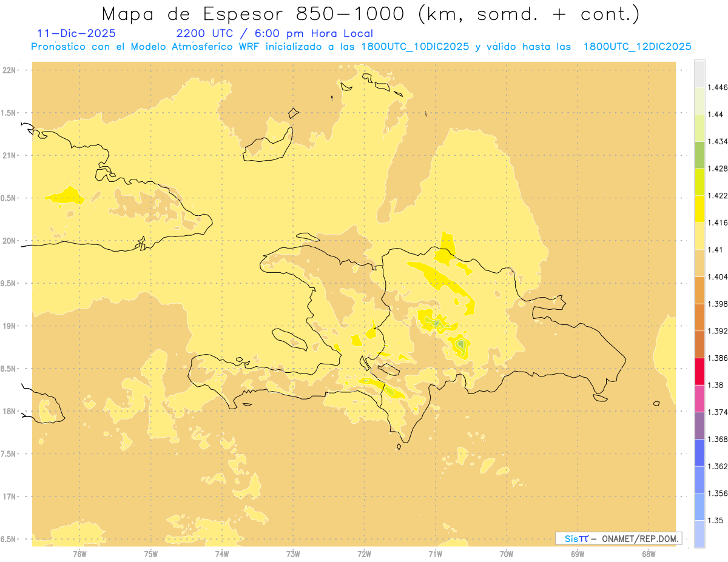This screenshot has width=728, height=562.
Task: Click the '18N' latitude label
Action: 10,411
